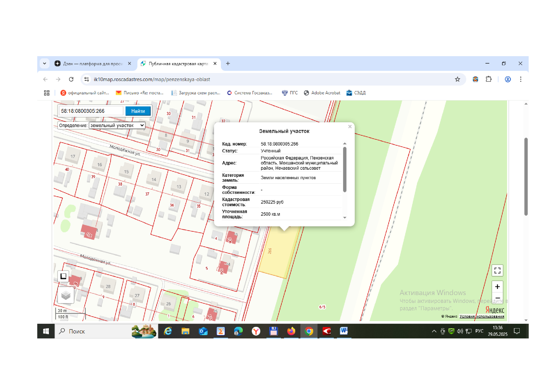Click the pinned extension icon beside bookmark star

click(x=475, y=79)
